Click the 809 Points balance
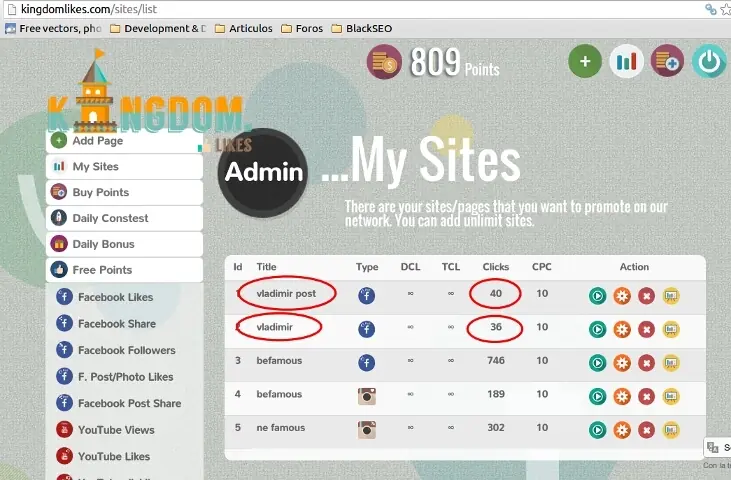731x480 pixels. 455,62
